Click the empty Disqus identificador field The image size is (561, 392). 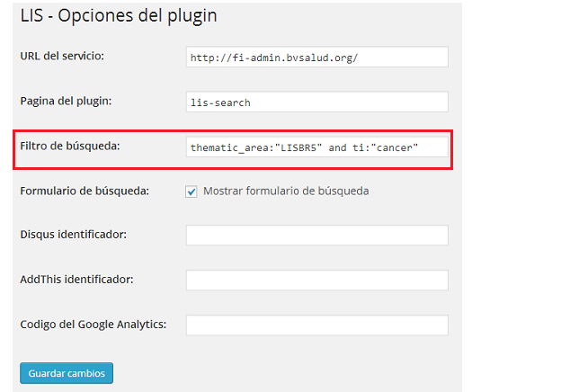tap(317, 235)
